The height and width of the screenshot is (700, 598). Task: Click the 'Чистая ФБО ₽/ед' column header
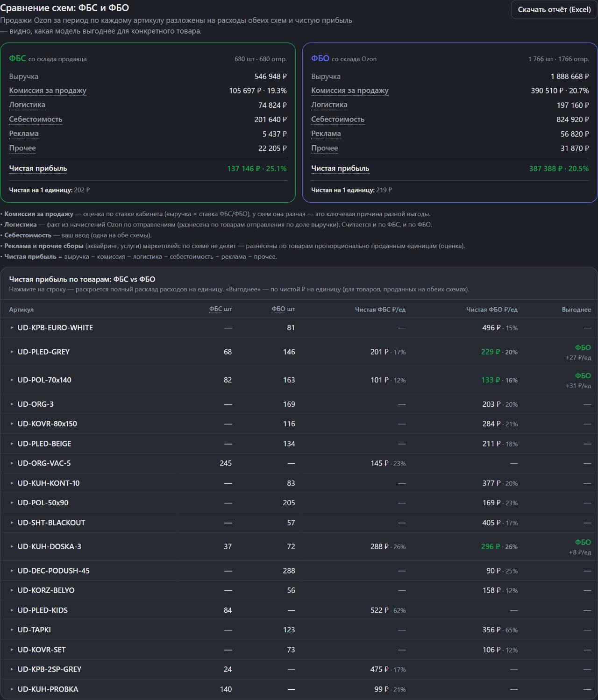coord(492,310)
